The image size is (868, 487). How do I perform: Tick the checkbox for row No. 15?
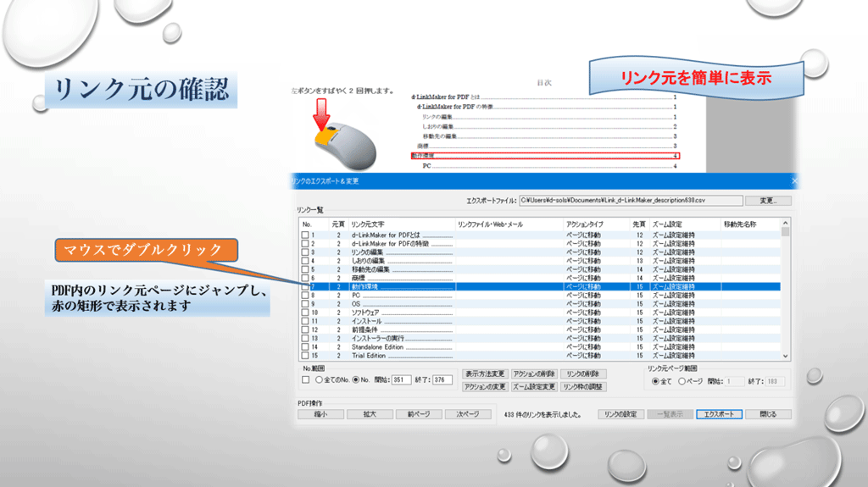coord(305,356)
